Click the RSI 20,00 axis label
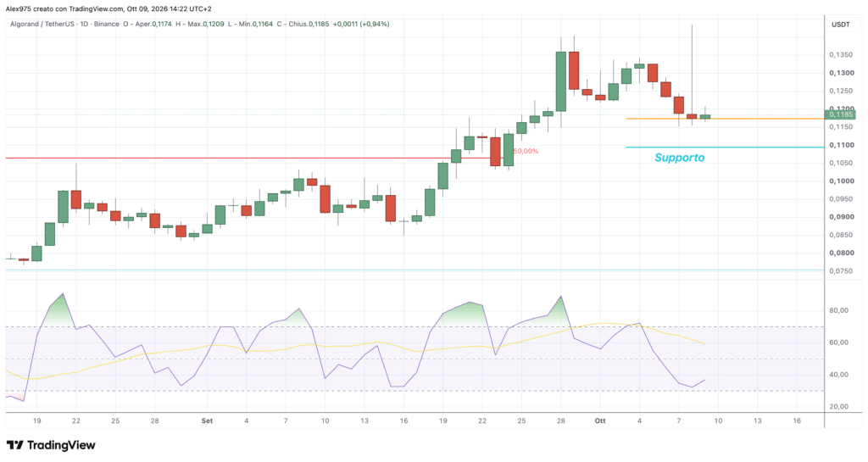The width and height of the screenshot is (868, 462). point(838,407)
